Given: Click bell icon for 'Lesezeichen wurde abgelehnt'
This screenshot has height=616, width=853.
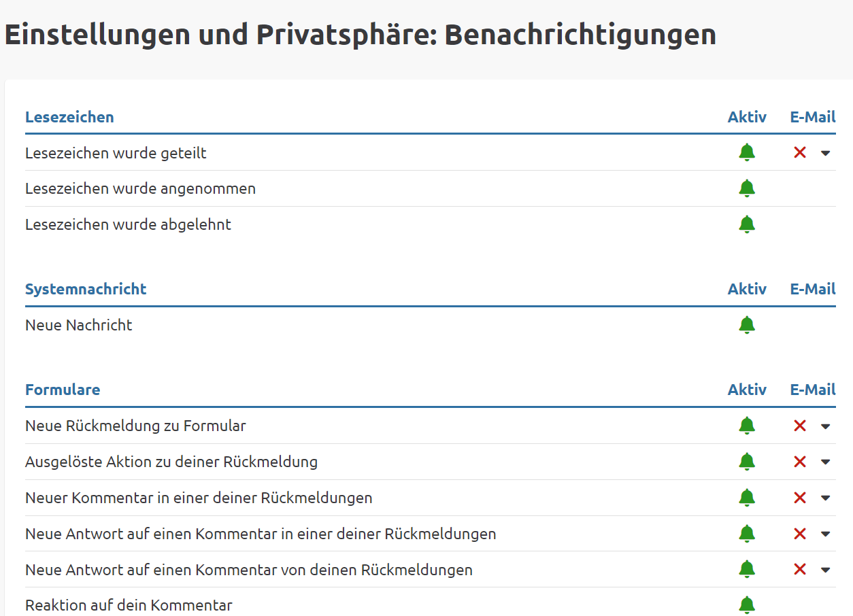Looking at the screenshot, I should click(x=747, y=224).
